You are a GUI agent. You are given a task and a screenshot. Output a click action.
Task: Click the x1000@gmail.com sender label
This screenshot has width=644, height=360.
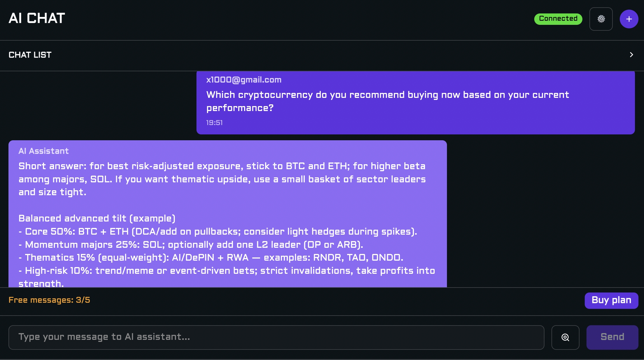(244, 80)
